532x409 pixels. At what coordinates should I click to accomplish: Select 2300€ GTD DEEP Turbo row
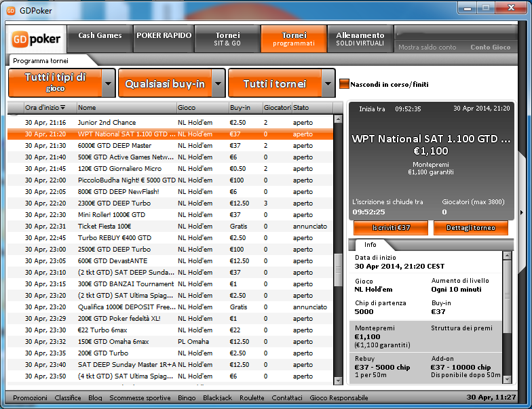click(170, 203)
